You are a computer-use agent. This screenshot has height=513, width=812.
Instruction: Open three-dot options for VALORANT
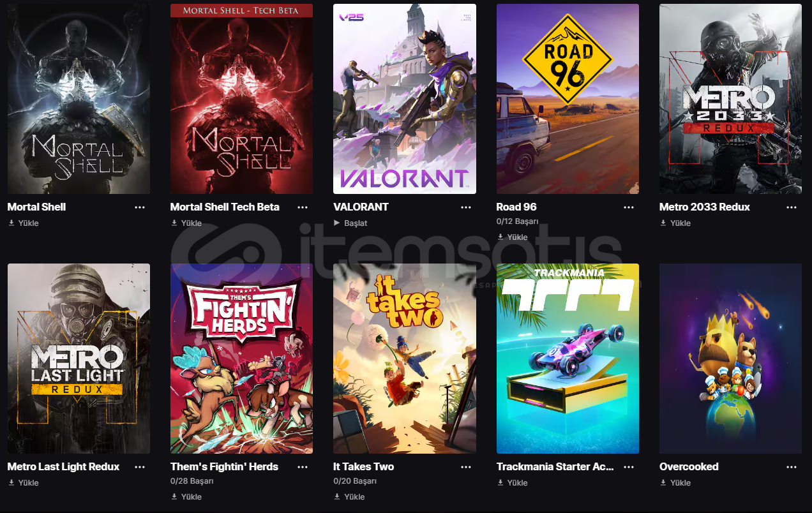point(466,207)
